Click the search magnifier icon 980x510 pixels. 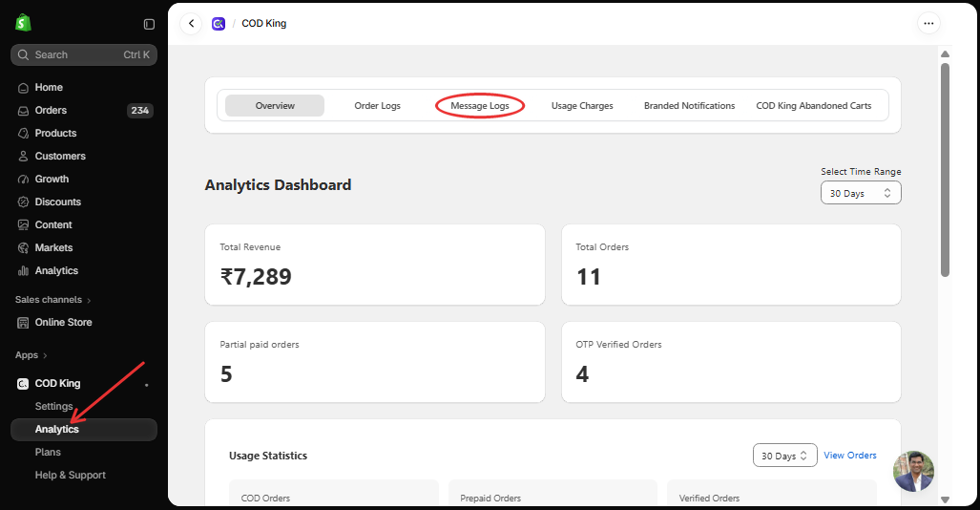[x=23, y=55]
